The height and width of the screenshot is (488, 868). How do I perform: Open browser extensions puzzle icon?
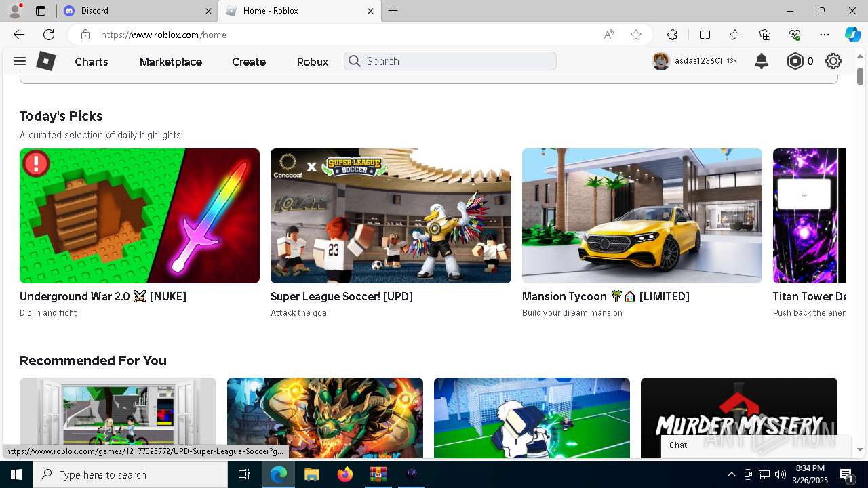point(672,35)
